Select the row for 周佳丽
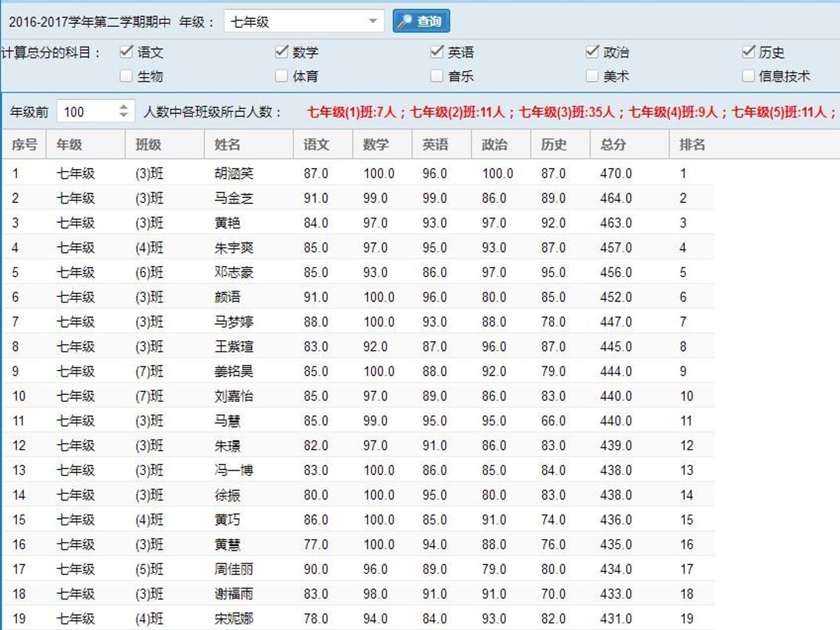 tap(357, 569)
